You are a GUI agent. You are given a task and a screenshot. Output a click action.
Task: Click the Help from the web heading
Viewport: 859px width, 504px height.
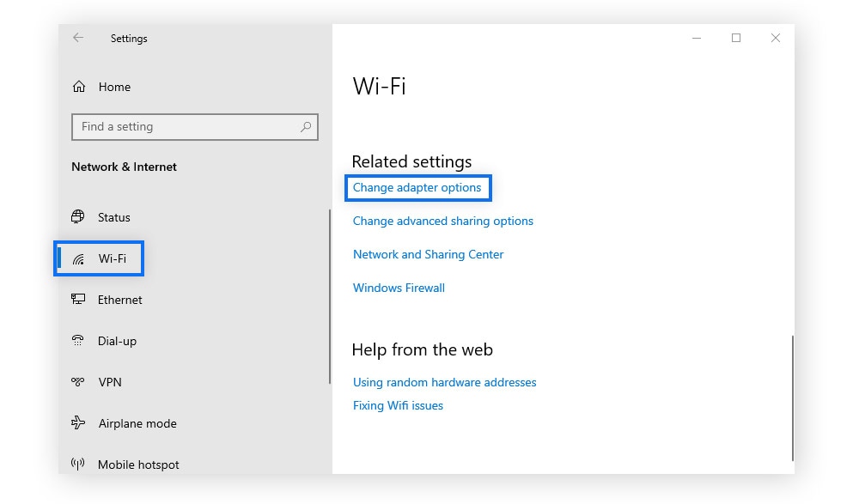click(423, 349)
